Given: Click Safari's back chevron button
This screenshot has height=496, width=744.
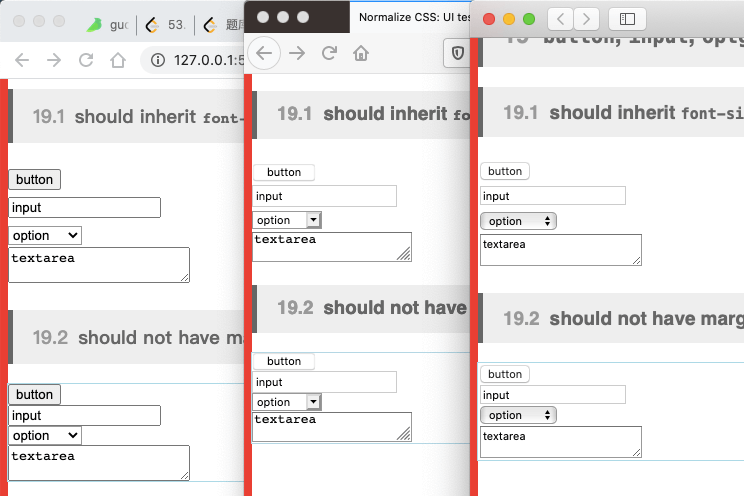Looking at the screenshot, I should coord(562,18).
